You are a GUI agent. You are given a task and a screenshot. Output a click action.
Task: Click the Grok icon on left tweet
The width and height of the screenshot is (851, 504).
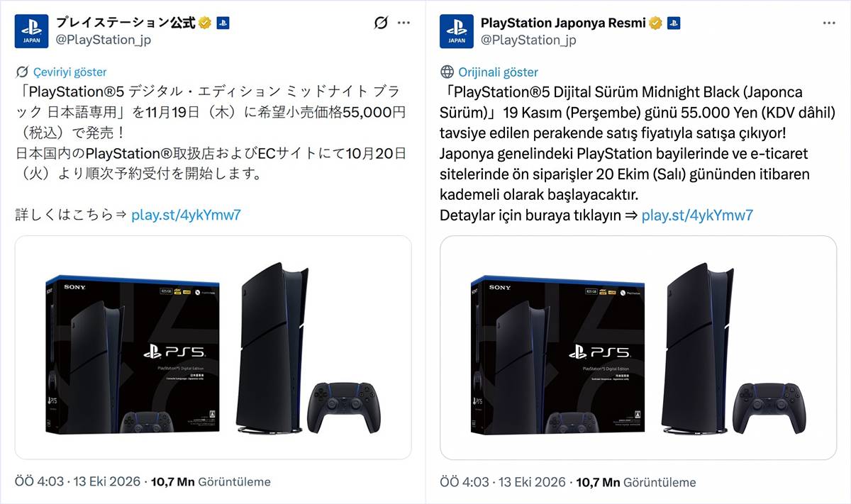pyautogui.click(x=381, y=23)
